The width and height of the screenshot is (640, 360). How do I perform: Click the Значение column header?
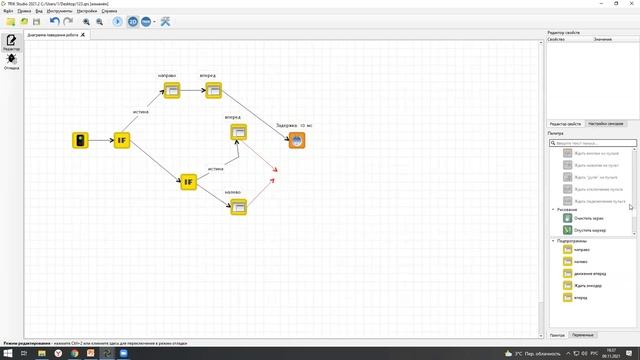(603, 39)
